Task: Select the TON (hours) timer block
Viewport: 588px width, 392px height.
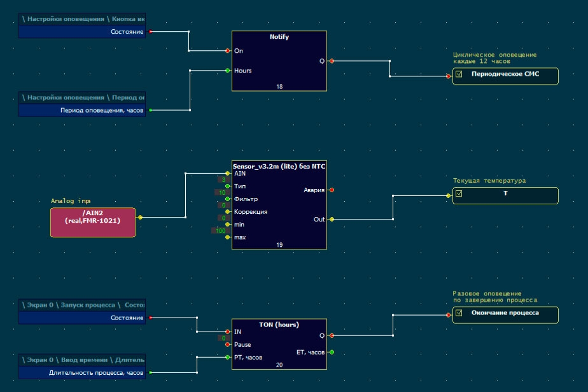Action: coord(279,344)
